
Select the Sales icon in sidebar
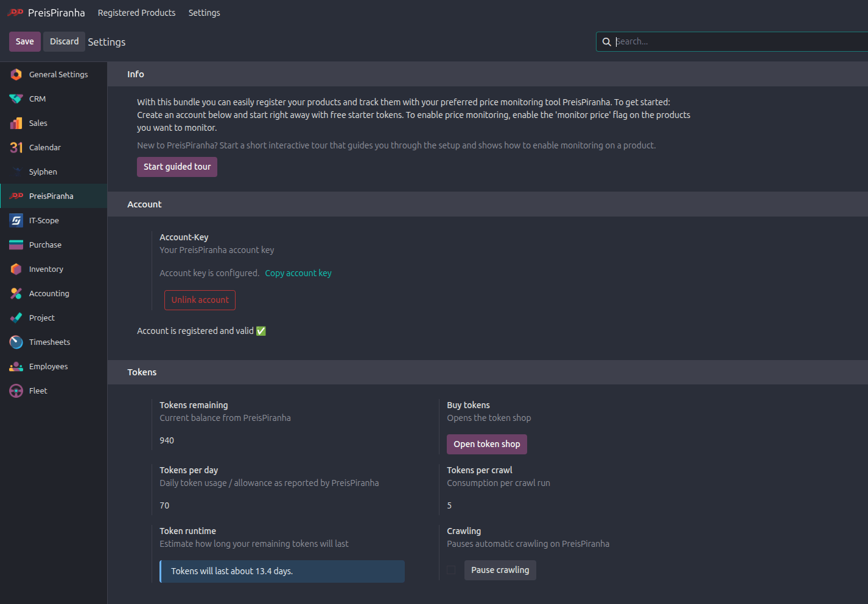[x=16, y=123]
